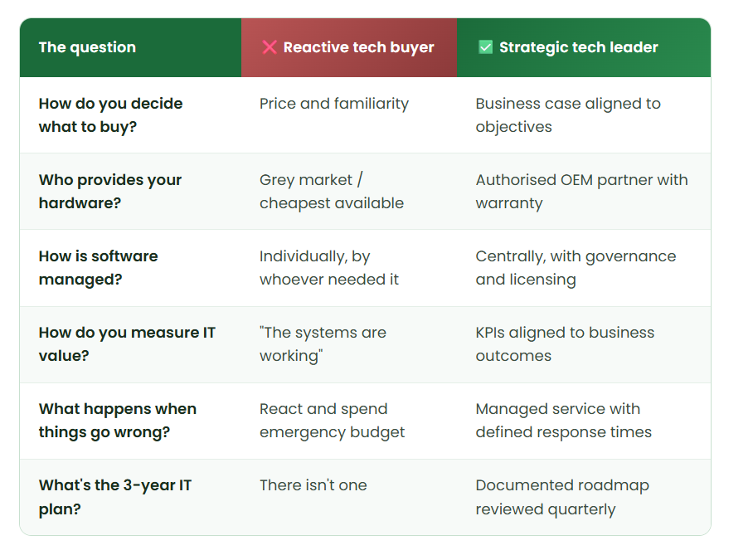Click 'Authorised OEM partner with warranty' cell
Screen dimensions: 753x560
tap(581, 192)
